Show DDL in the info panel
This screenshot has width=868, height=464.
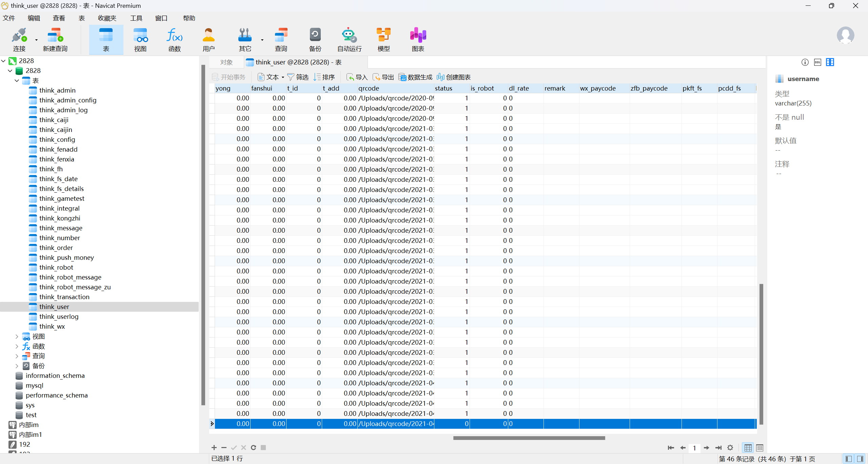pos(817,62)
